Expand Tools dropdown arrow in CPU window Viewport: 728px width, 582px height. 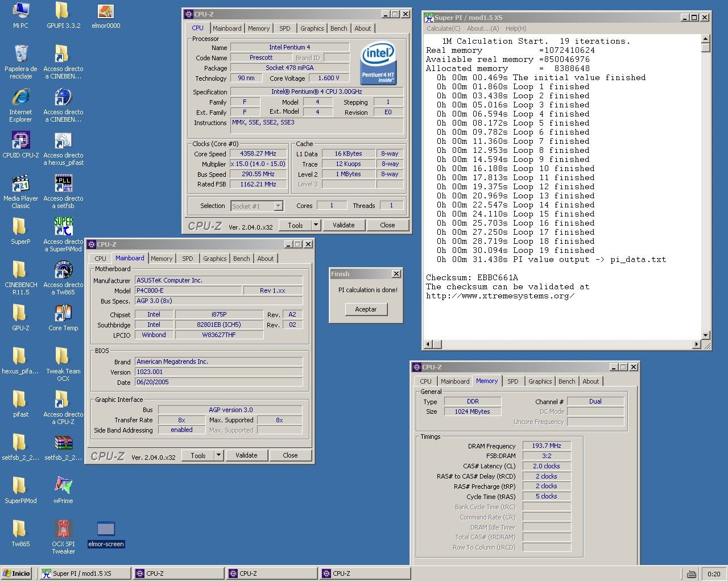pos(316,225)
